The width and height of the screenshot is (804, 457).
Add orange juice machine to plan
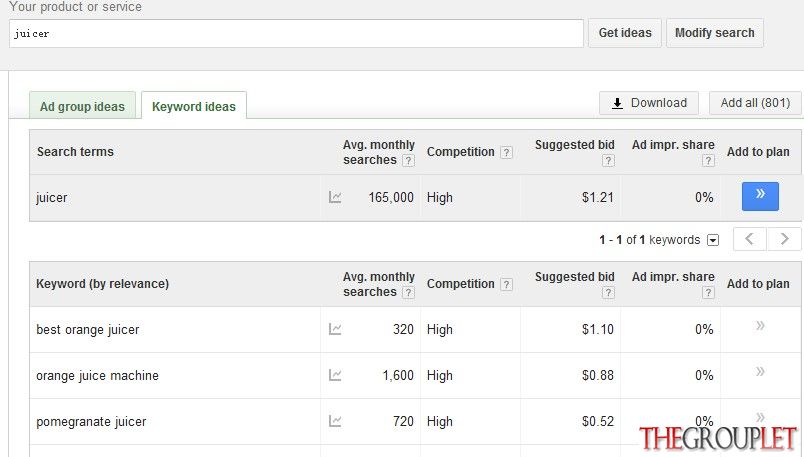point(760,371)
